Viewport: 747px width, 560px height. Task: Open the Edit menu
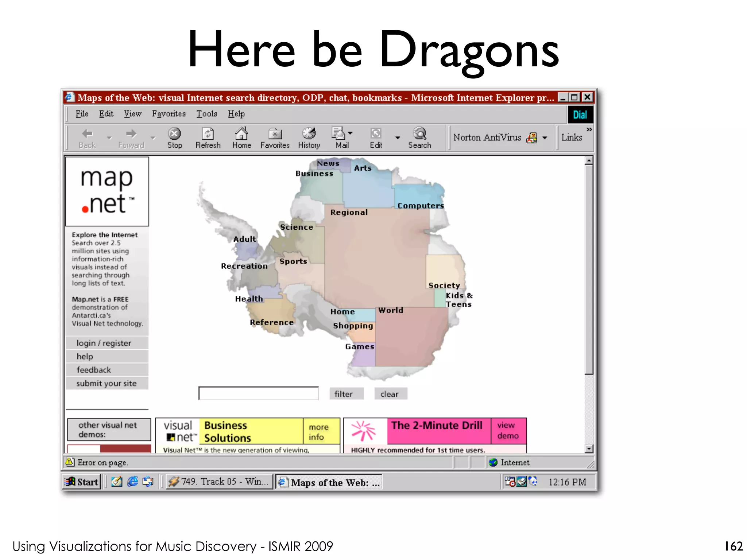point(106,114)
